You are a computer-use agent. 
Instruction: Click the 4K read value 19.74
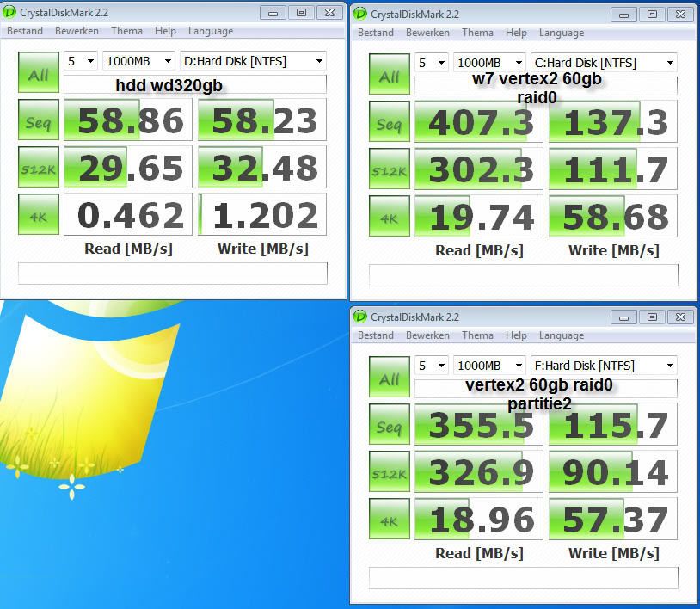click(x=479, y=216)
